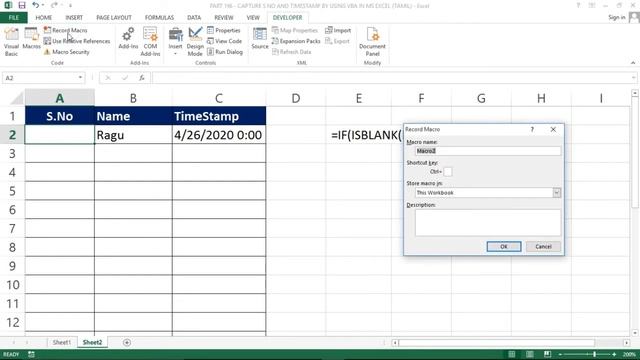Open the Document Panel
640x360 pixels.
372,42
